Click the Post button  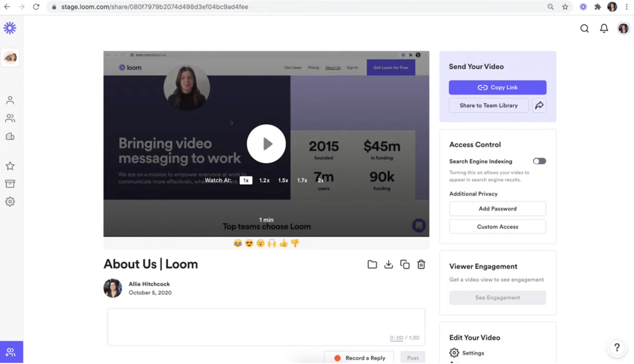412,358
